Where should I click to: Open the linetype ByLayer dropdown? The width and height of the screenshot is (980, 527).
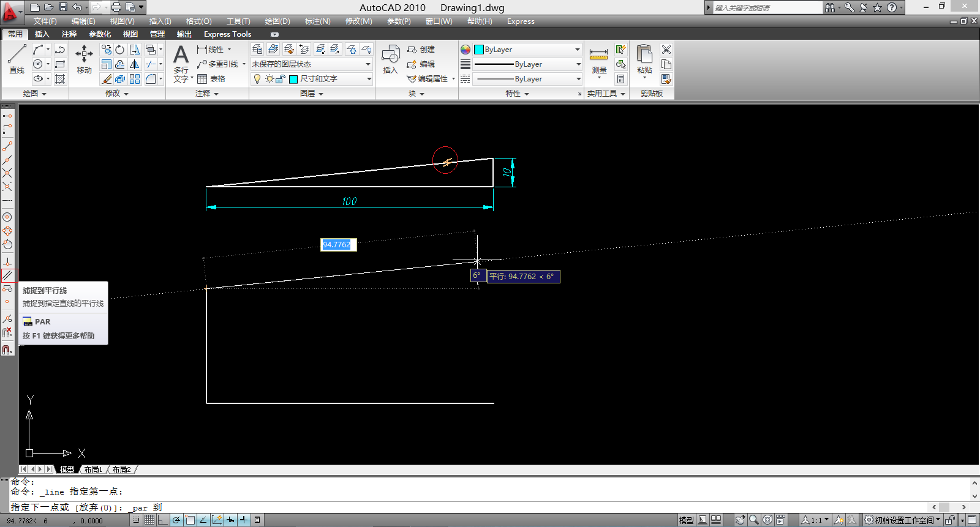point(578,79)
